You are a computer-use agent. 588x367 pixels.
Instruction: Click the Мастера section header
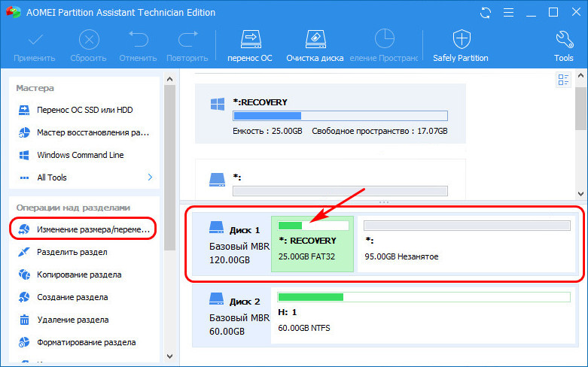click(x=35, y=88)
